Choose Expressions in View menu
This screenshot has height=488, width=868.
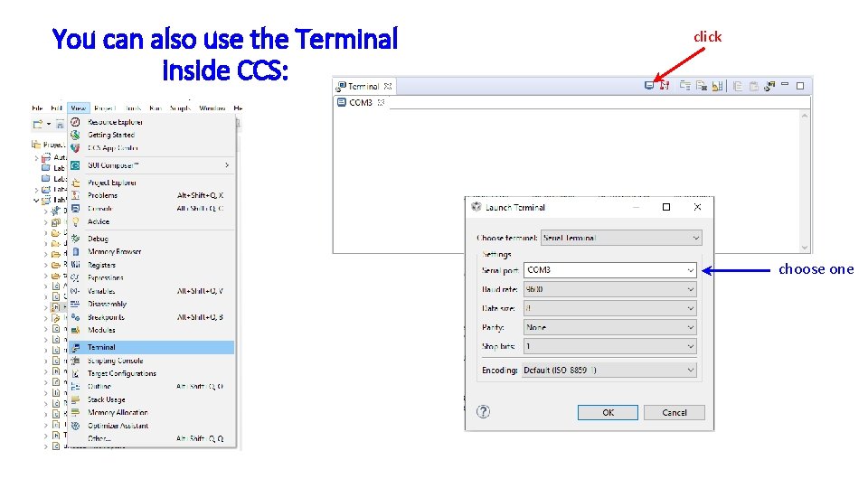pos(152,277)
